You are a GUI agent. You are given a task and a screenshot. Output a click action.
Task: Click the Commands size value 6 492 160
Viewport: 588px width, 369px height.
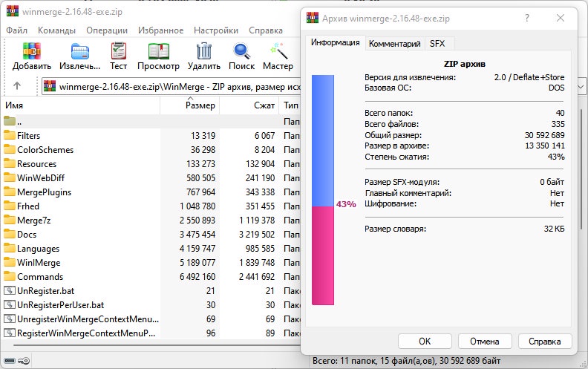pyautogui.click(x=197, y=277)
